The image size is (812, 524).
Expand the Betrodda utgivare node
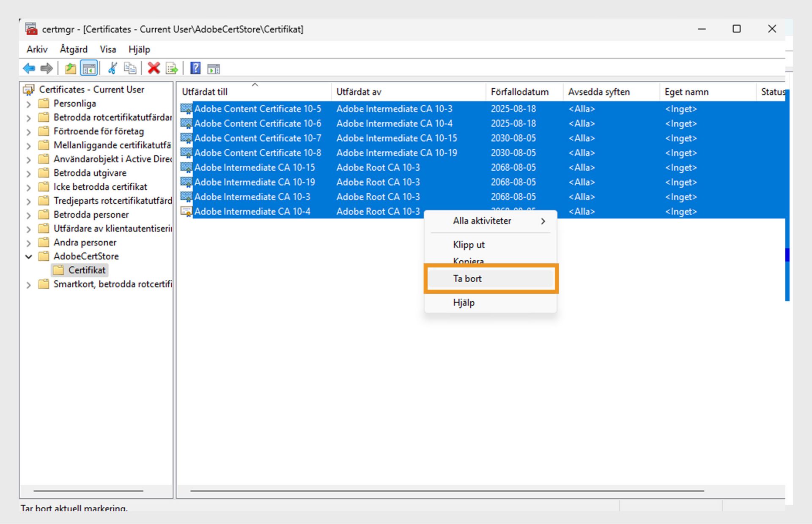point(29,173)
